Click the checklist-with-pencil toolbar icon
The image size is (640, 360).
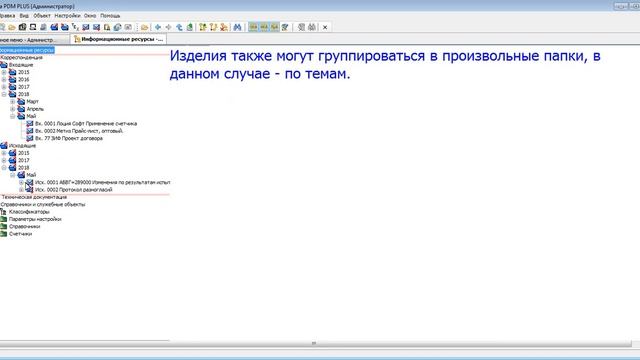coord(285,27)
